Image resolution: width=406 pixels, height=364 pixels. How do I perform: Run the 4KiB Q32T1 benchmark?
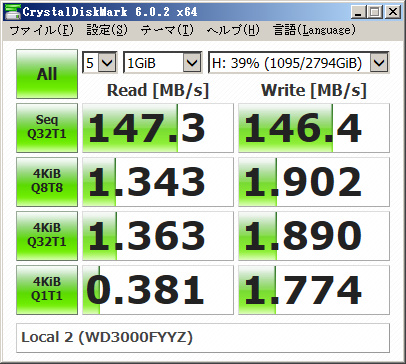47,236
